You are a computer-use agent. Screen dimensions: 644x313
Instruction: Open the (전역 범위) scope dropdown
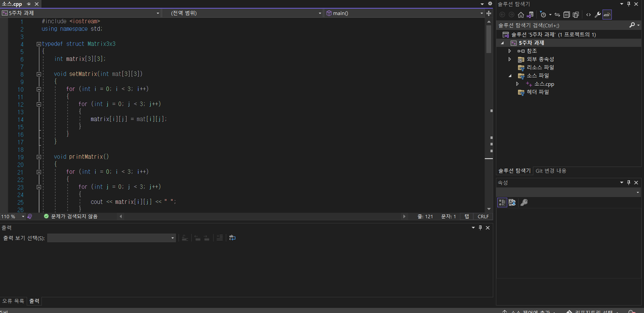click(244, 13)
